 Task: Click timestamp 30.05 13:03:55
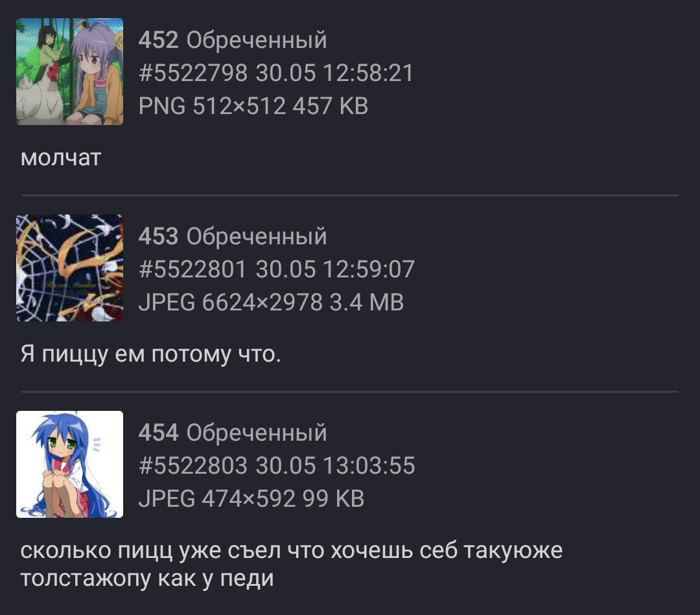coord(335,465)
